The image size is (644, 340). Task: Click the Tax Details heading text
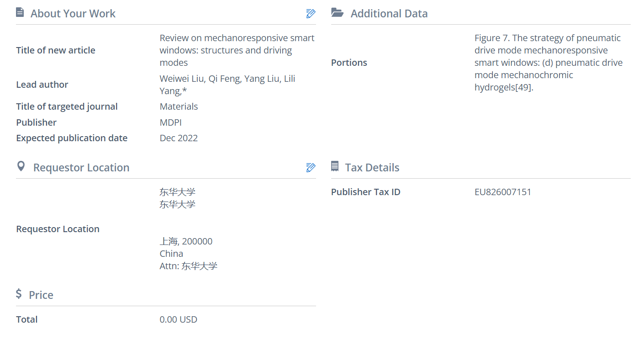(x=372, y=168)
